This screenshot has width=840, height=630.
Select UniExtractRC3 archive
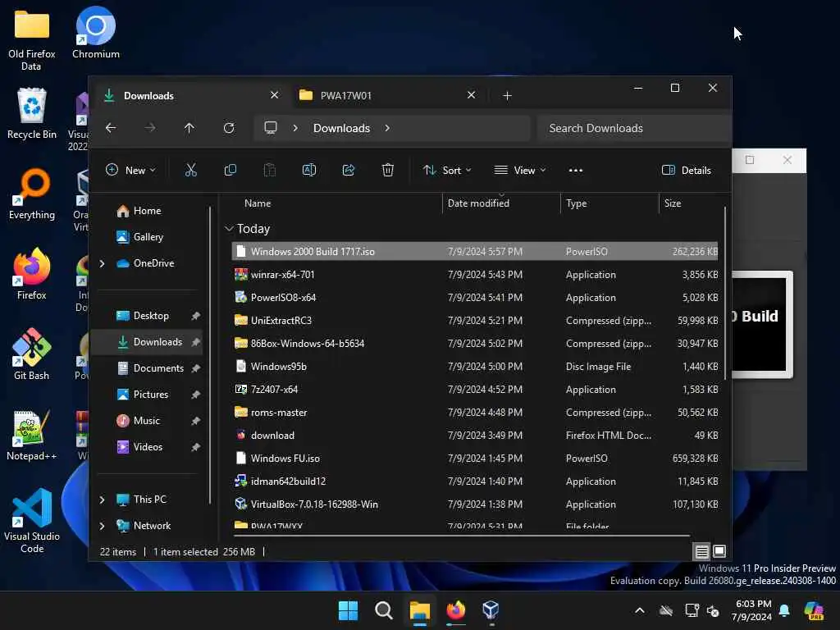(x=475, y=321)
